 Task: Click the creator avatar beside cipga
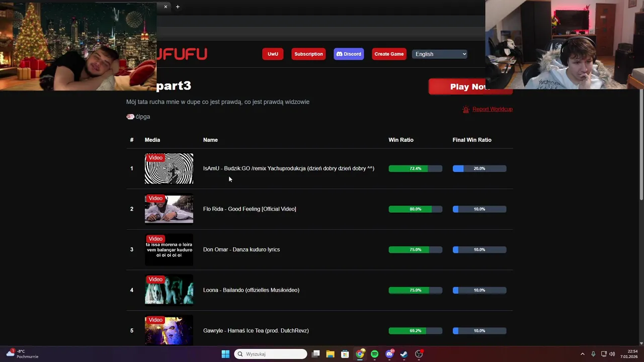pyautogui.click(x=130, y=117)
